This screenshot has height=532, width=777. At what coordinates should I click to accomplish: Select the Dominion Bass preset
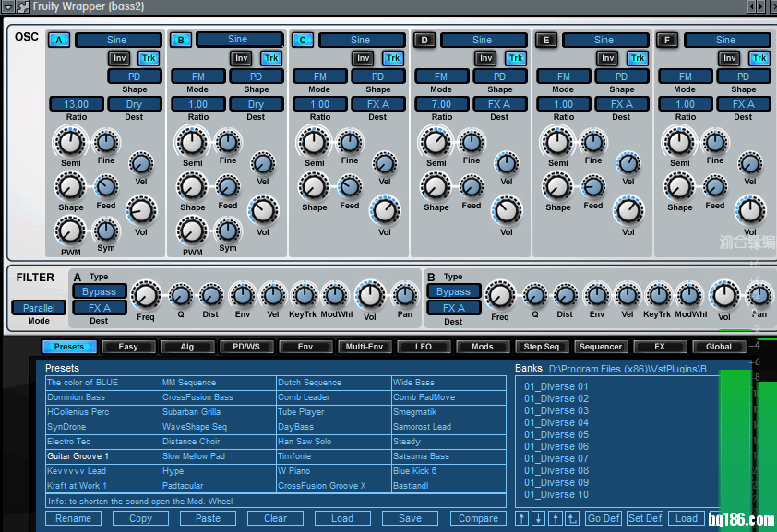click(77, 397)
